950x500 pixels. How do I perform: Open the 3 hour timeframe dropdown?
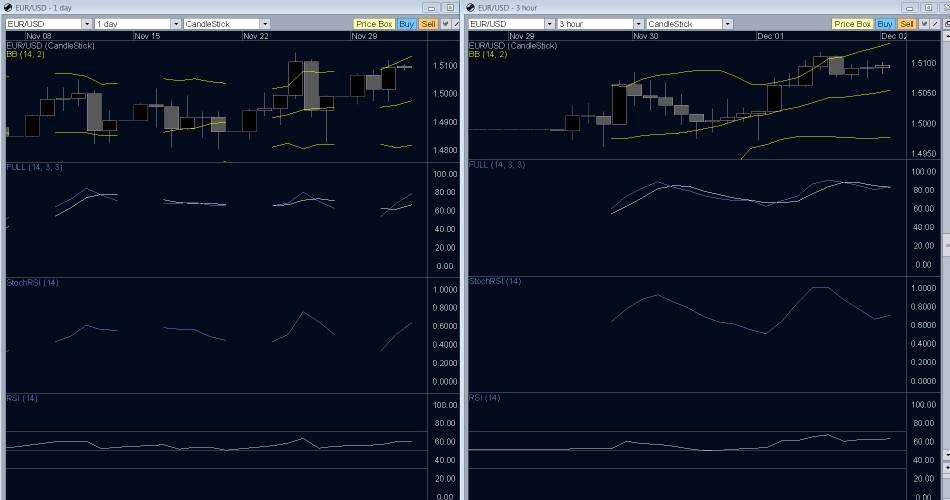coord(639,24)
